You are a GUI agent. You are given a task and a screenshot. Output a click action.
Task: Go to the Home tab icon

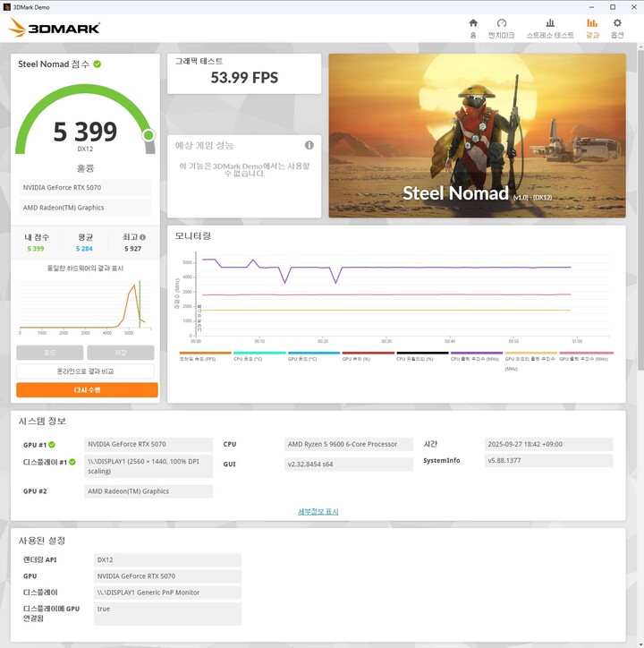(473, 27)
